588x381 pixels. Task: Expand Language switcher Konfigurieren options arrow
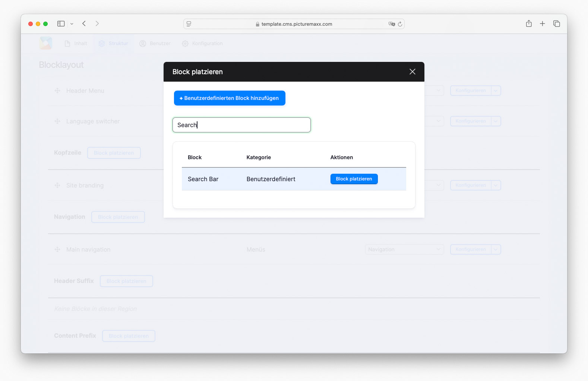click(x=496, y=121)
